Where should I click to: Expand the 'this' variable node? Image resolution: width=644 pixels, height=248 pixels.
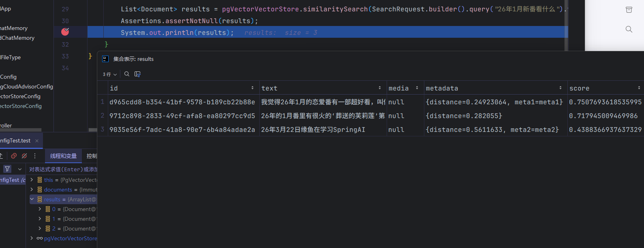click(32, 180)
